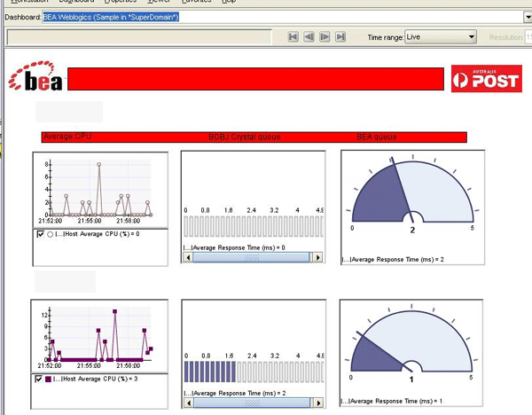Toggle the Host Average CPU = 3 checkbox
This screenshot has width=532, height=415.
coord(39,379)
